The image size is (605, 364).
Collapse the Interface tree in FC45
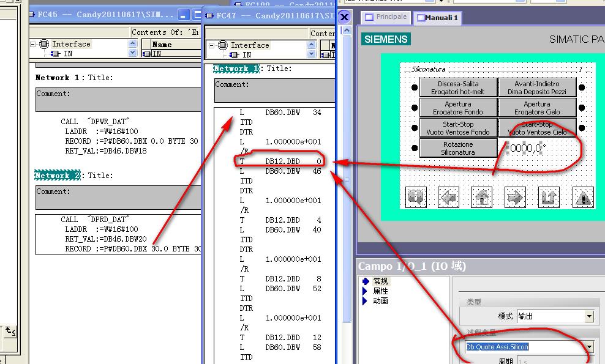(33, 44)
